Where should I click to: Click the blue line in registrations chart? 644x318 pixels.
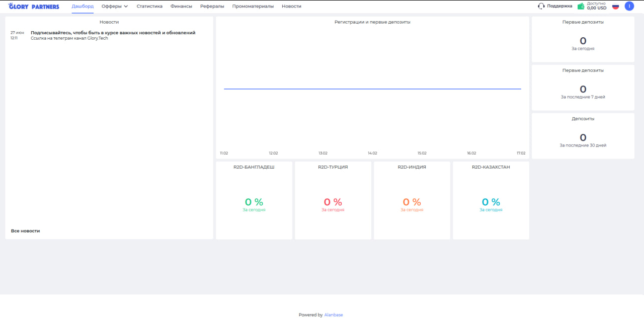point(372,89)
